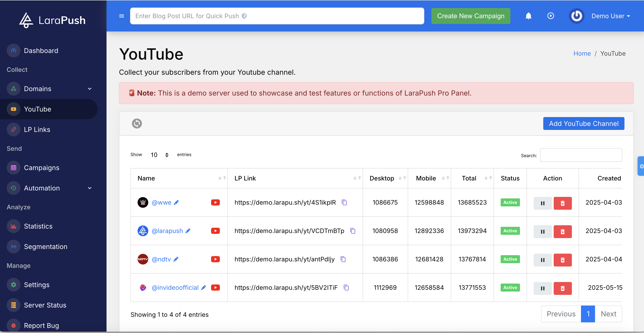
Task: Click Create New Campaign button
Action: point(470,16)
